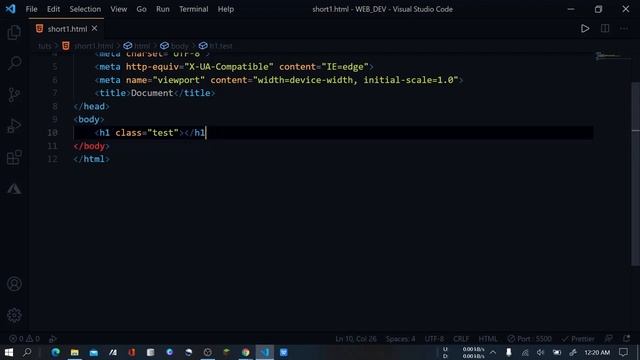Open Windows taskbar search
Screen dimensions: 640x360
[27, 352]
